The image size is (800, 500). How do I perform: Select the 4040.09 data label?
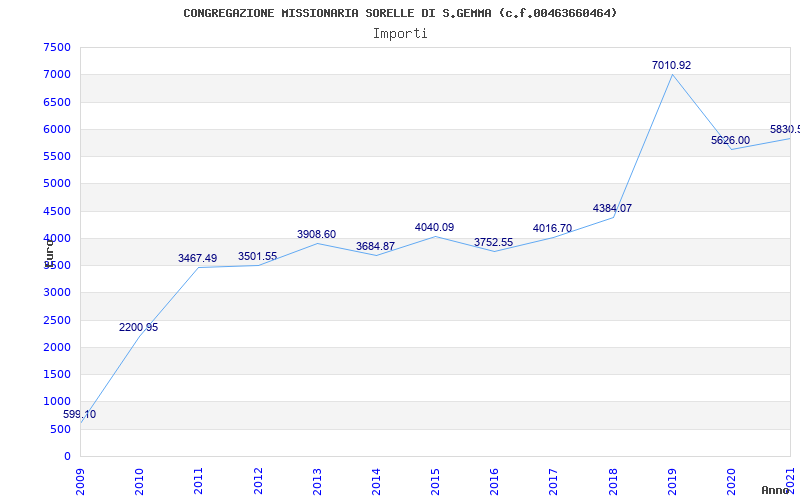(435, 228)
